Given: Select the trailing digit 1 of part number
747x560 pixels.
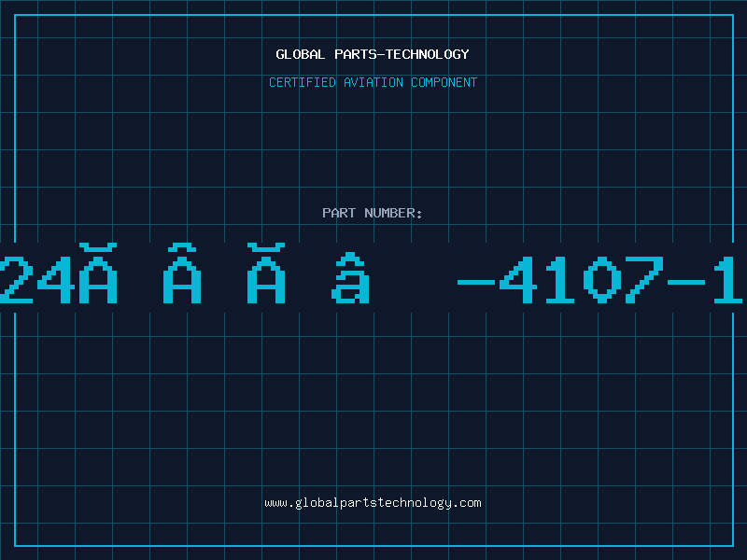Looking at the screenshot, I should pyautogui.click(x=728, y=279).
